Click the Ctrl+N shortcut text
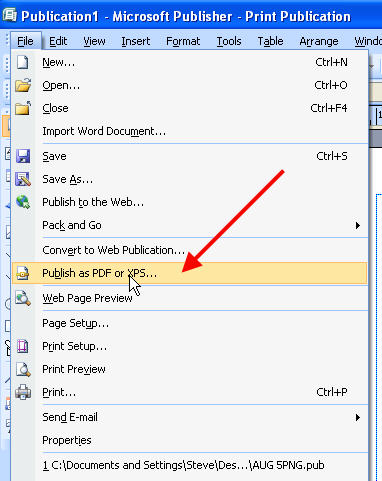This screenshot has width=382, height=481. click(331, 62)
